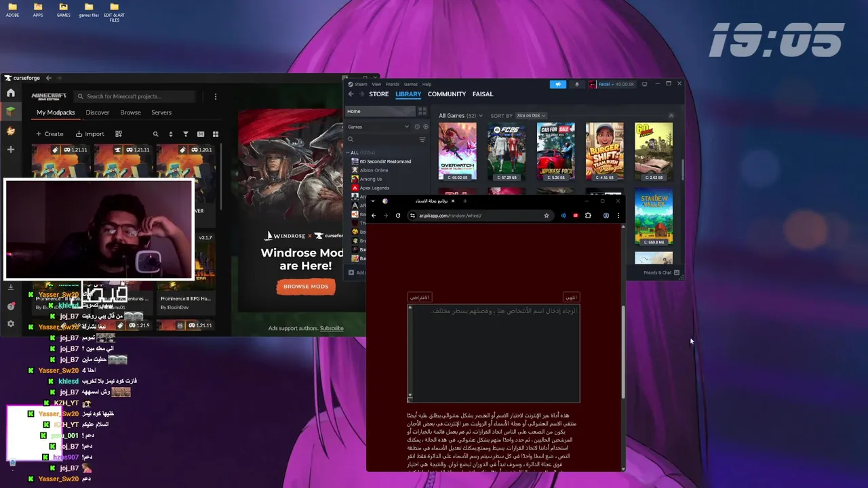
Task: Open the Steam Help menu
Action: pyautogui.click(x=427, y=84)
